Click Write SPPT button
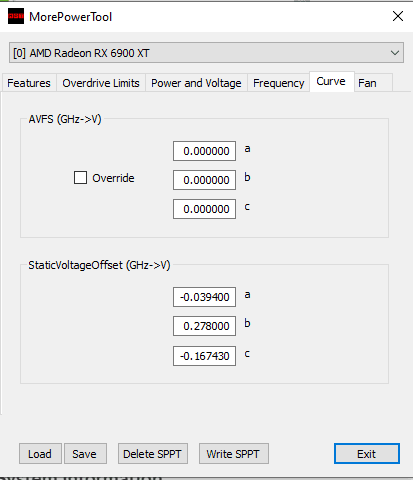Image resolution: width=413 pixels, height=480 pixels. pyautogui.click(x=234, y=454)
